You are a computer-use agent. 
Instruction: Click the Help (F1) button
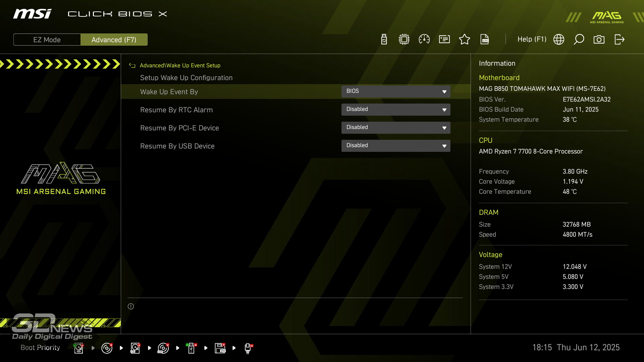(x=532, y=40)
